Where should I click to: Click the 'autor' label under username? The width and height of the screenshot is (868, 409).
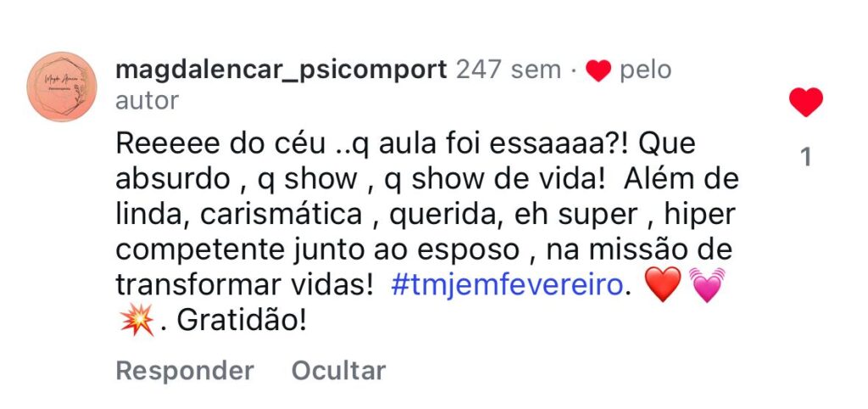click(x=147, y=101)
